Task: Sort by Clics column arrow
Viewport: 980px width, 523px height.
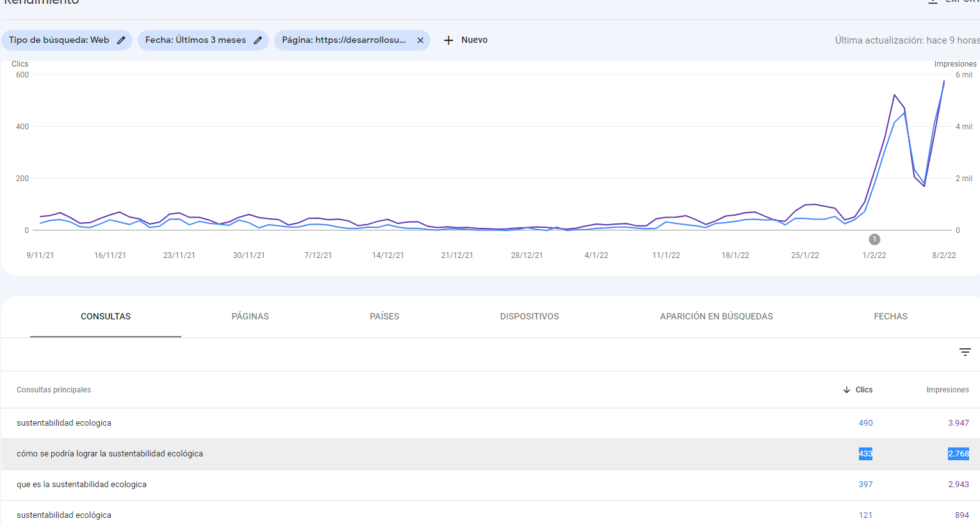Action: click(847, 390)
